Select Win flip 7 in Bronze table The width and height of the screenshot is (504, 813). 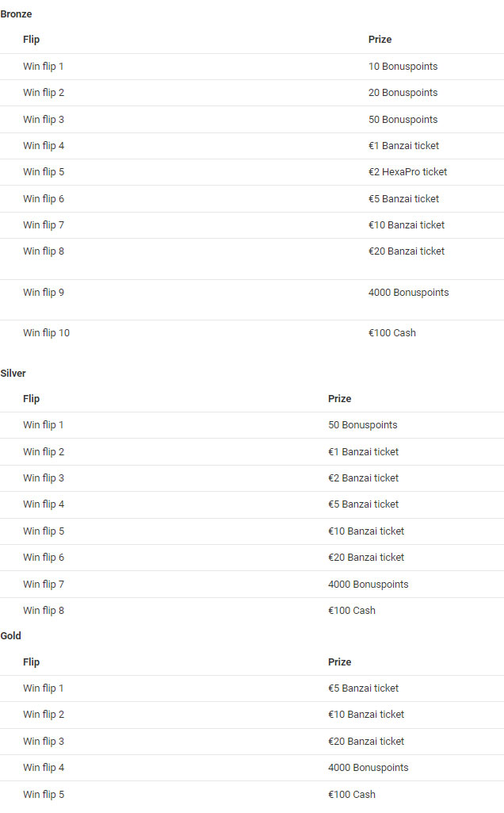(44, 225)
